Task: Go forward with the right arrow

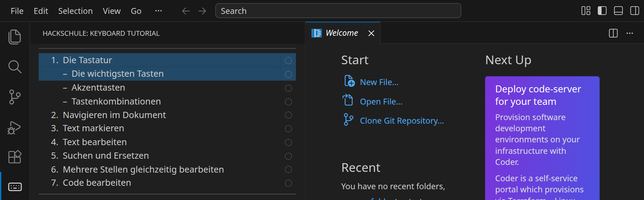Action: pos(202,11)
